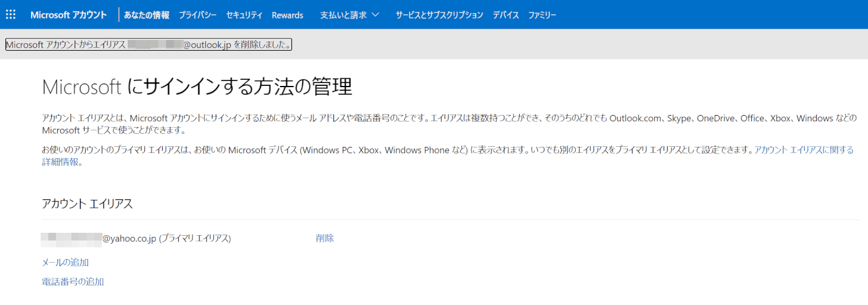Click the アカウント エイリアス section heading
This screenshot has width=868, height=305.
tap(87, 204)
